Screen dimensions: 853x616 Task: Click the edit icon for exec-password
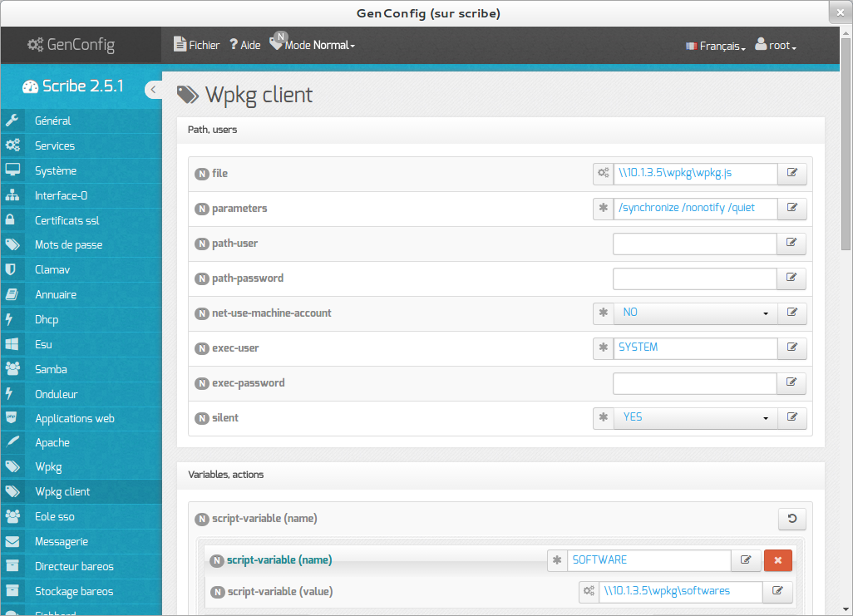point(791,382)
